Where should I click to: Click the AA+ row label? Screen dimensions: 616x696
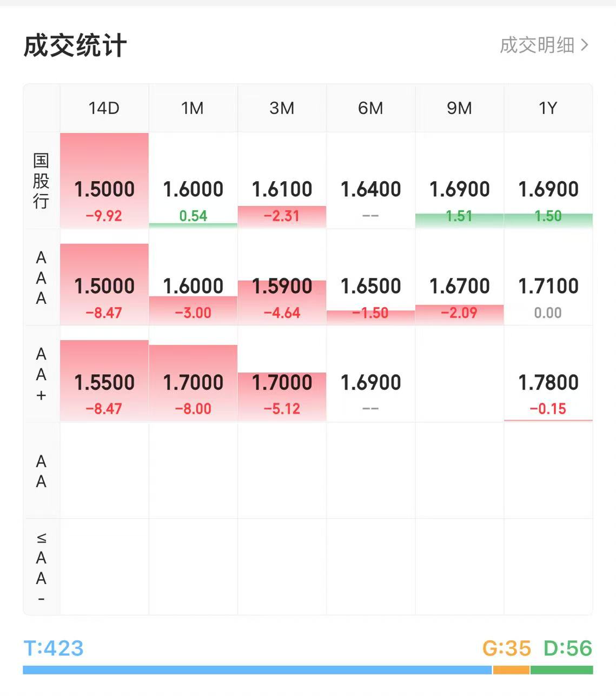point(41,374)
